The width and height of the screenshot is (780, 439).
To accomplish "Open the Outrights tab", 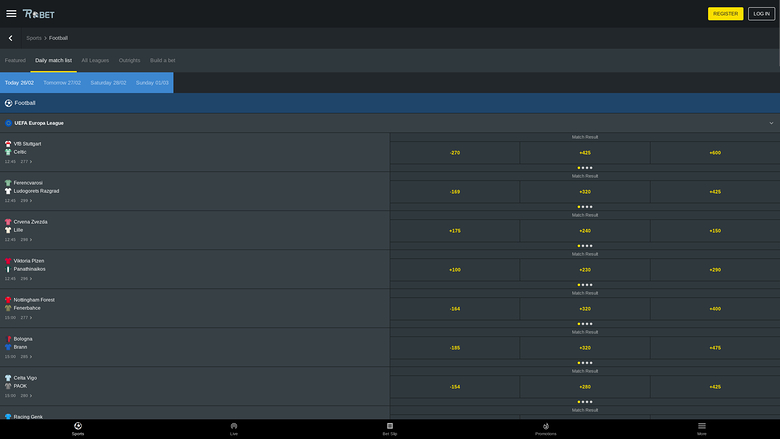I will click(129, 60).
